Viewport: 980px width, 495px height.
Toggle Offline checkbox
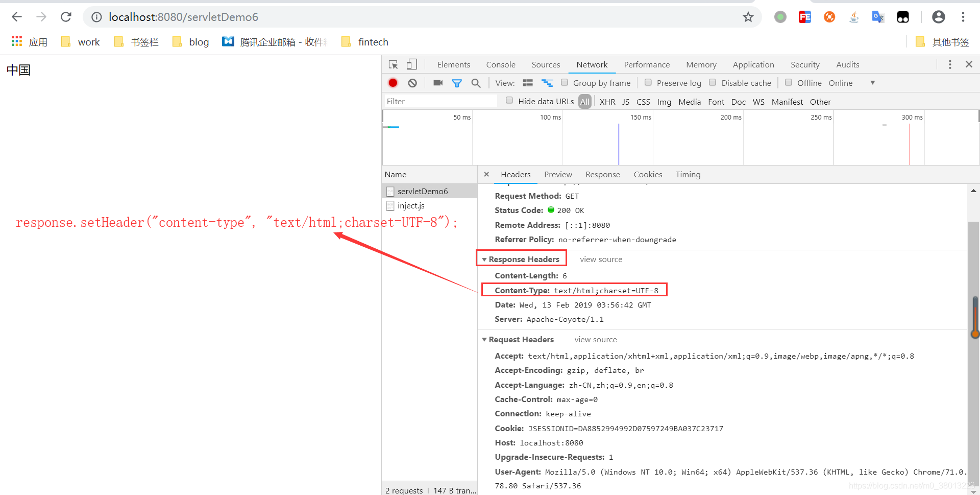click(x=789, y=82)
